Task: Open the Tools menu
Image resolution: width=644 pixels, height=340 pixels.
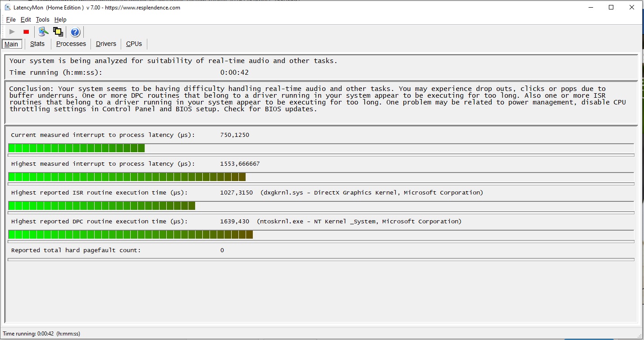Action: (x=43, y=19)
